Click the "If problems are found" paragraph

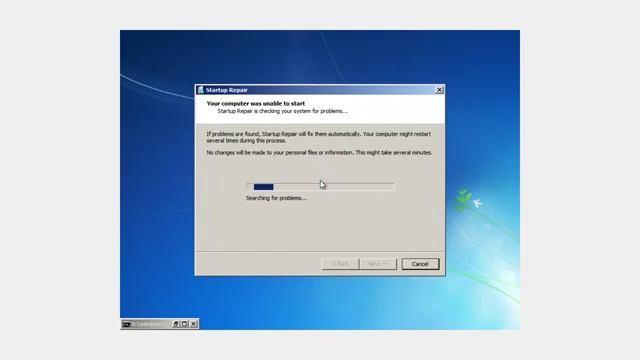coord(318,137)
